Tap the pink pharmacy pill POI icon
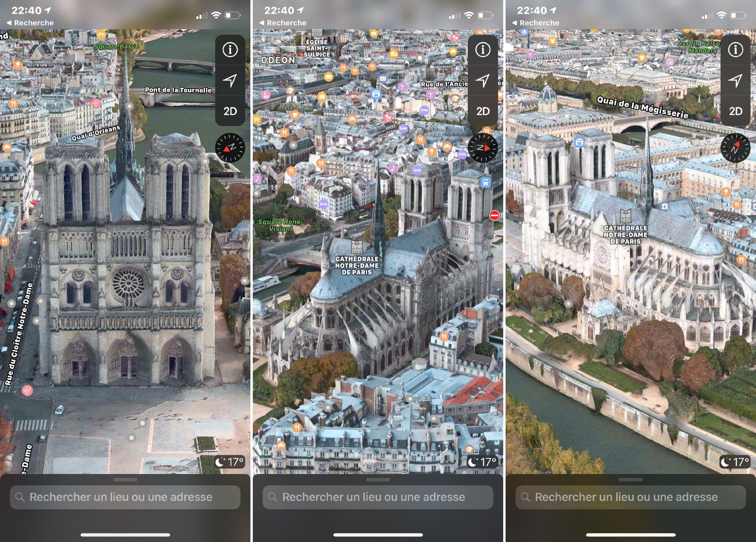Image resolution: width=756 pixels, height=542 pixels. pyautogui.click(x=387, y=118)
